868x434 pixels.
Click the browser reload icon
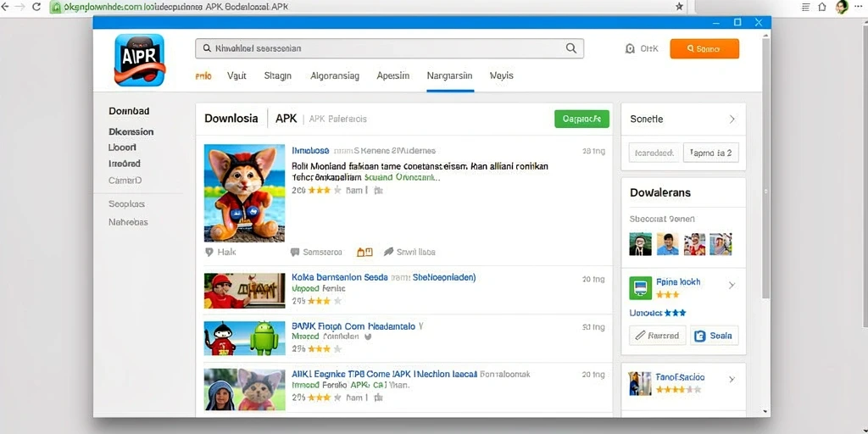pos(36,7)
